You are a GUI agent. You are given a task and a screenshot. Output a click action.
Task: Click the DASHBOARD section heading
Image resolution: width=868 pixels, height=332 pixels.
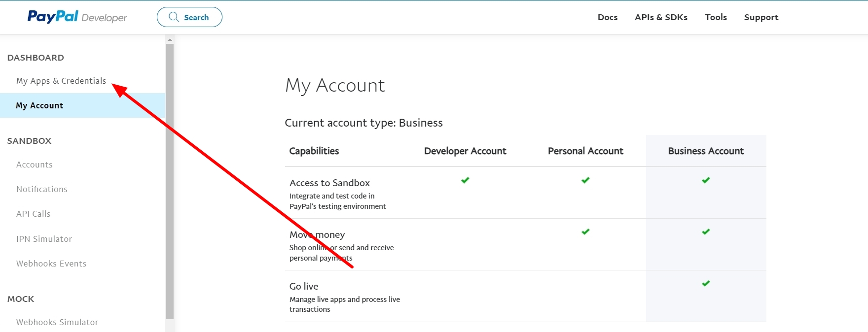pos(36,58)
